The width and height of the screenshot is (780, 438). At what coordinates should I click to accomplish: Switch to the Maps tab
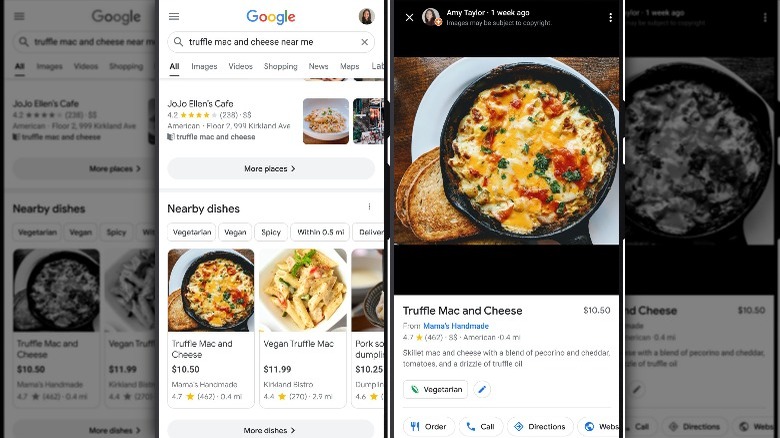tap(349, 66)
